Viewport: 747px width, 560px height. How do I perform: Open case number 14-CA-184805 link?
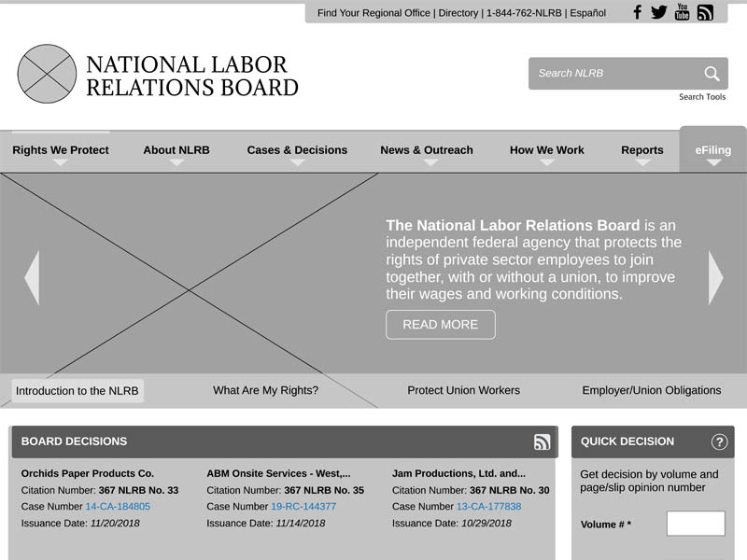click(x=118, y=507)
